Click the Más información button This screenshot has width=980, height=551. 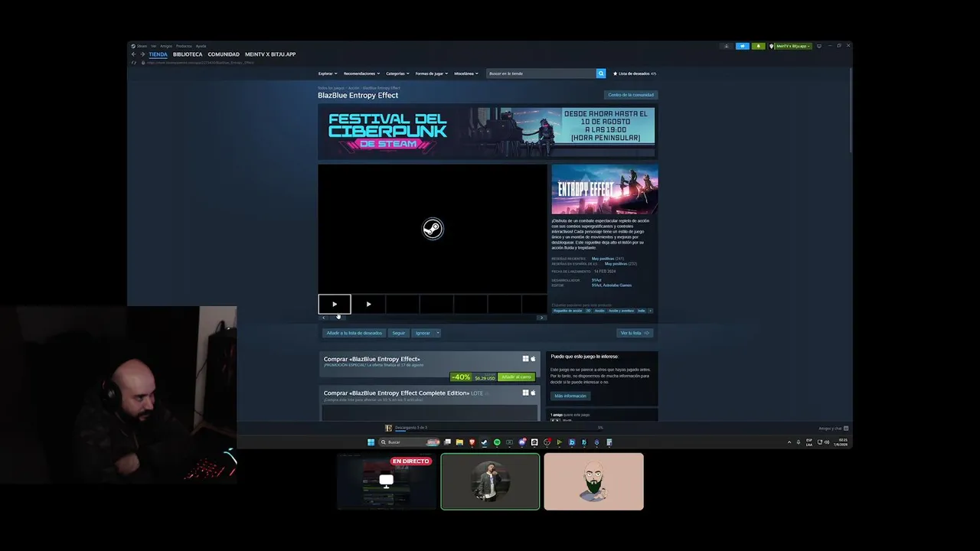pos(570,396)
